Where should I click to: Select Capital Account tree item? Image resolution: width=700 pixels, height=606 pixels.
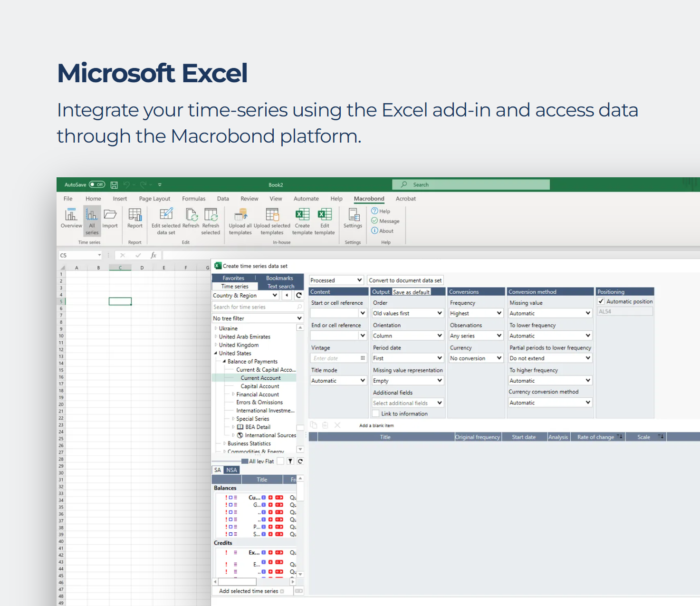point(260,386)
